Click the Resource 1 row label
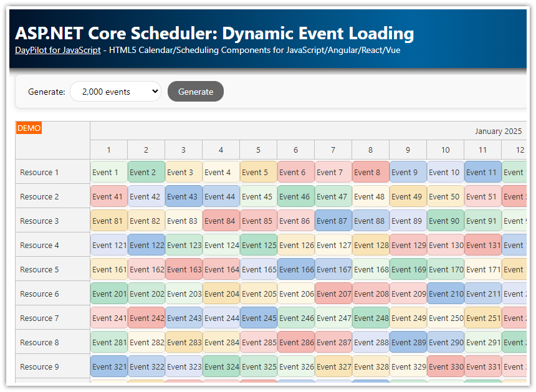The height and width of the screenshot is (392, 536). click(x=39, y=172)
